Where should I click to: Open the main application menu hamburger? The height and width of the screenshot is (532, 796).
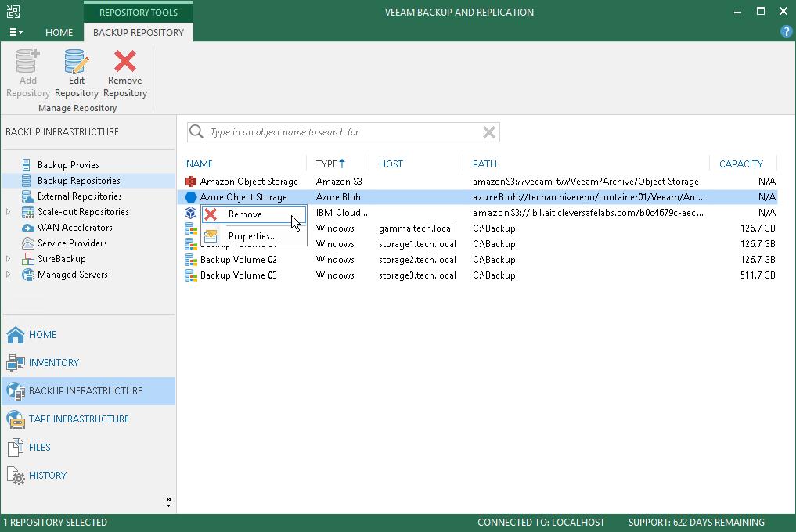point(16,33)
